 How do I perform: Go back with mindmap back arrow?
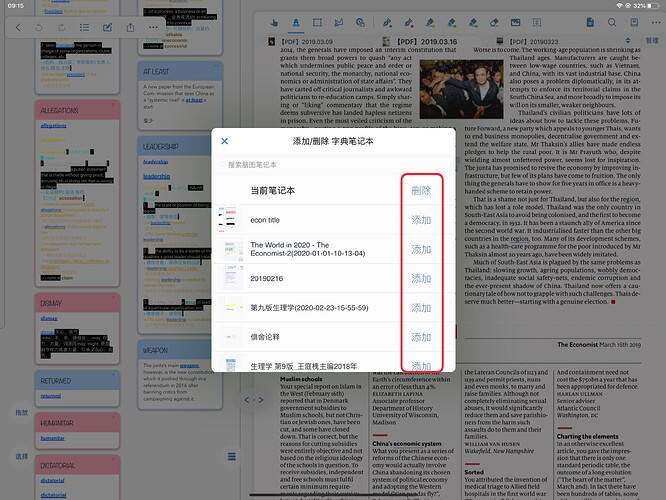pos(18,28)
